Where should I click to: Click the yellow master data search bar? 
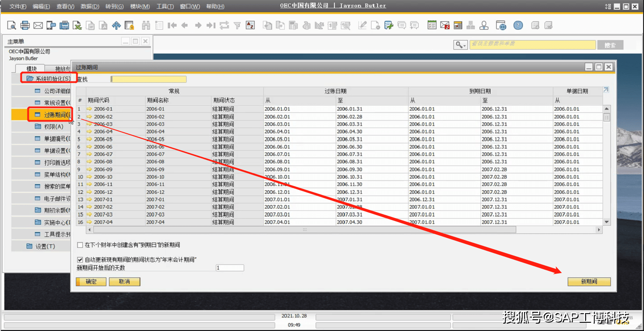pos(532,45)
